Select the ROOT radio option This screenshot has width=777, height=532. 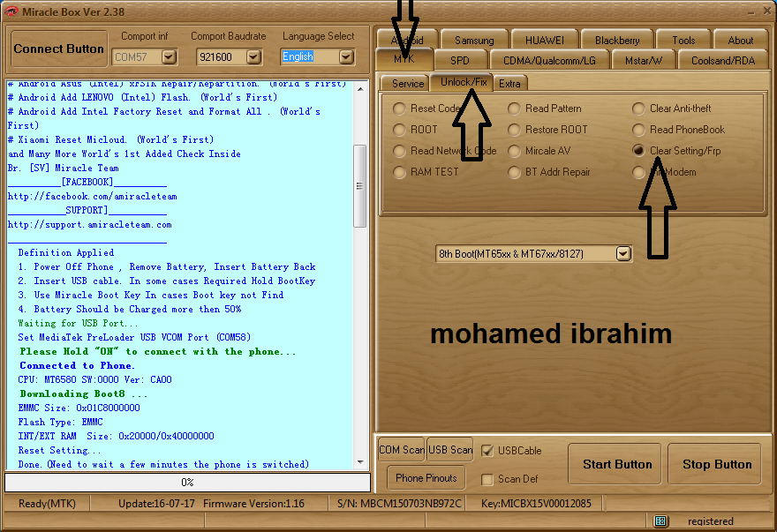click(x=399, y=130)
